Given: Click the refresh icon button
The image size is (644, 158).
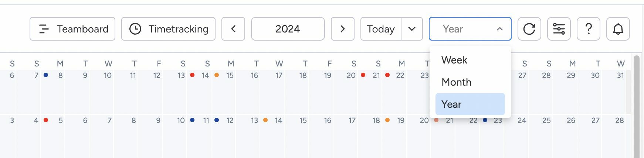Looking at the screenshot, I should pyautogui.click(x=529, y=29).
